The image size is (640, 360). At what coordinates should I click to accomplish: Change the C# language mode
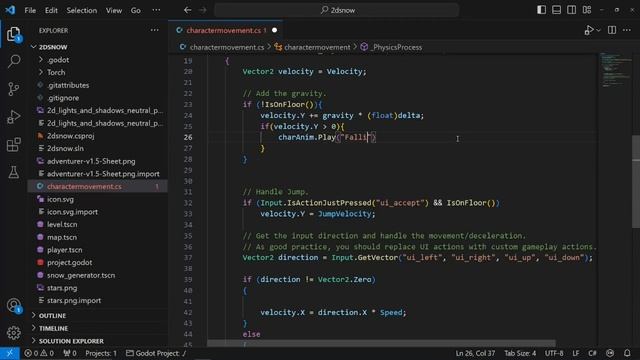click(x=592, y=353)
